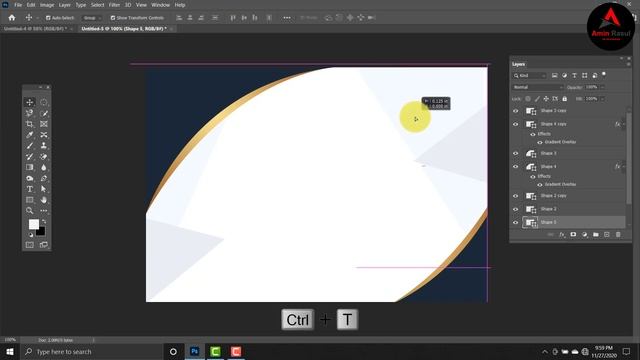Select the Horizontal Type tool
640x360 pixels.
[x=29, y=189]
